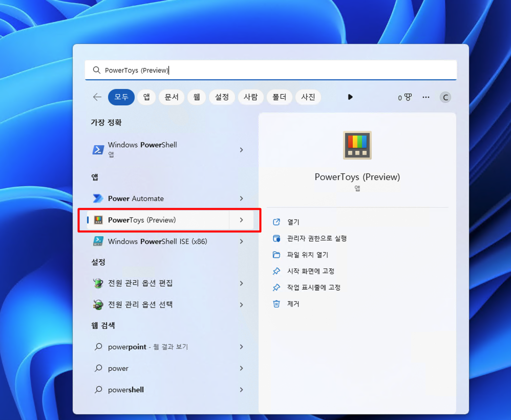Open the 설정 filter tab
Screen dimensions: 511x420
click(222, 97)
